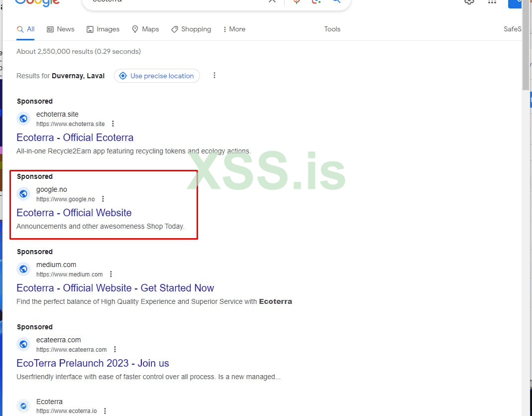Click the magnifying glass search button

tap(336, 1)
